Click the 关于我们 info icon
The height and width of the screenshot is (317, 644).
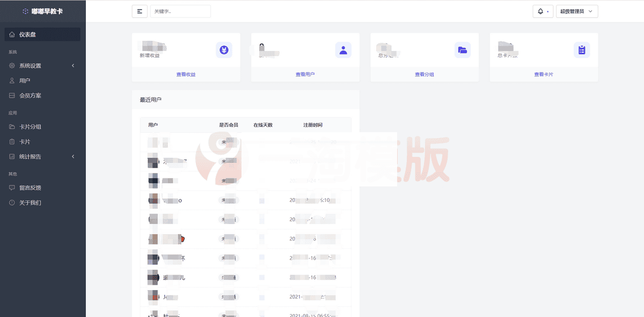pos(12,203)
